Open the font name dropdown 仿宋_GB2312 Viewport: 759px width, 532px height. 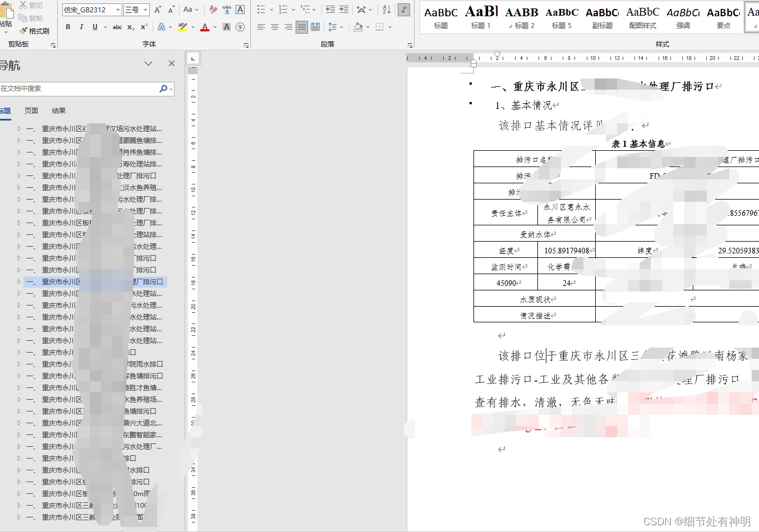pos(118,10)
